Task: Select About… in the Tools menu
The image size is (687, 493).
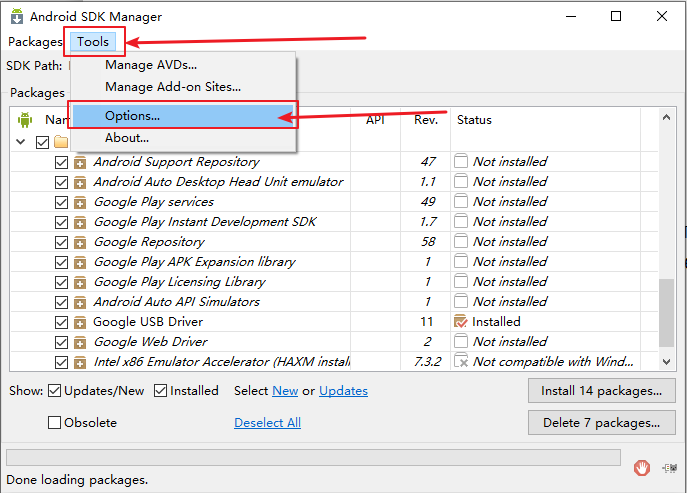Action: click(127, 138)
